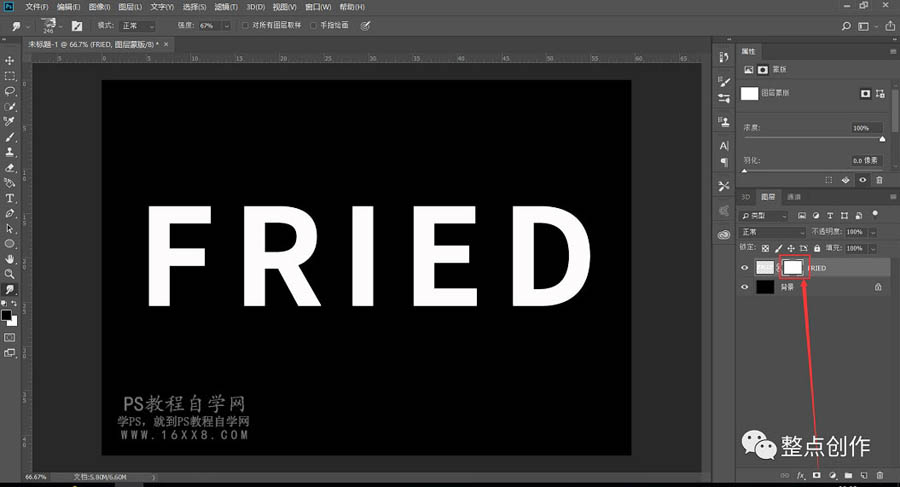Select the Quick Selection tool
The width and height of the screenshot is (900, 487).
tap(10, 107)
